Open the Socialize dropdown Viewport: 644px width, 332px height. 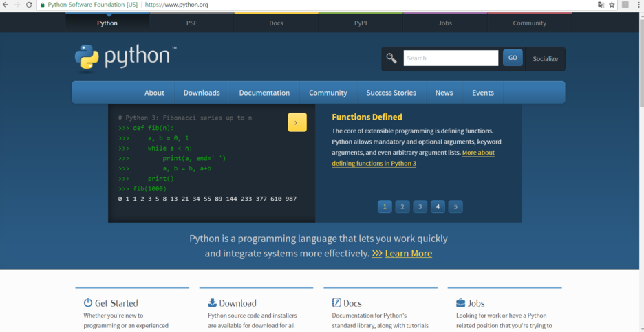[x=545, y=58]
